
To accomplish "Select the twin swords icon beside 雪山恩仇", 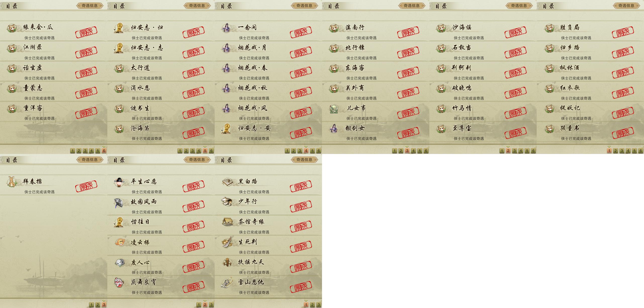I will (227, 283).
